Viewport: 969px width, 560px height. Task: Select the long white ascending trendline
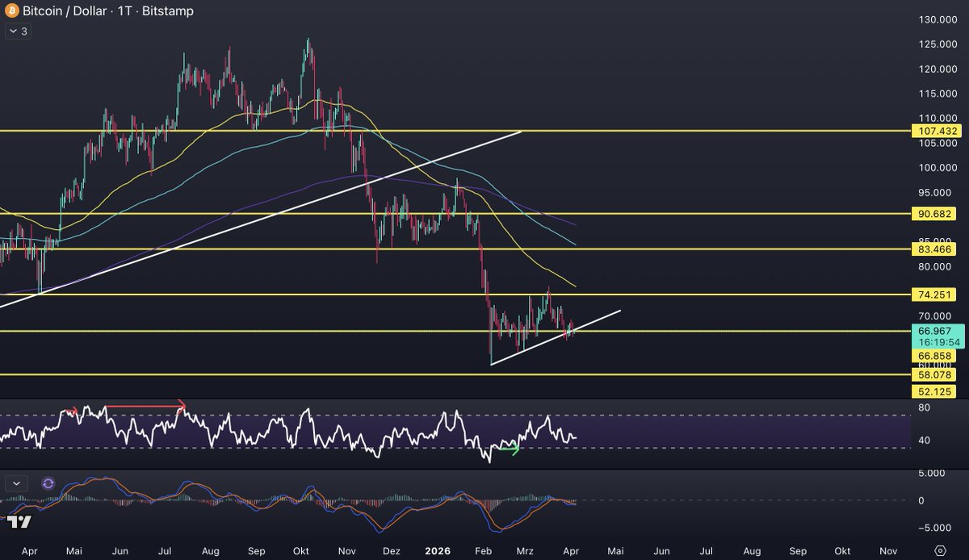(x=260, y=218)
